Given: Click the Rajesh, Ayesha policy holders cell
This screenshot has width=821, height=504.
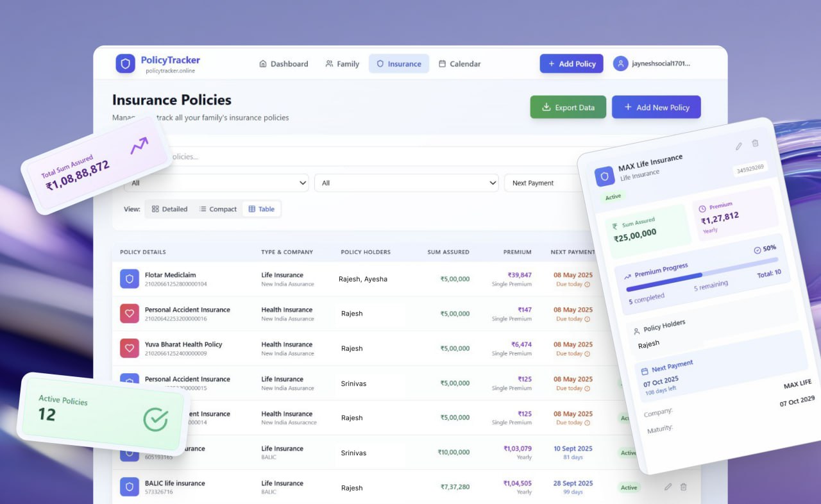Looking at the screenshot, I should pos(363,279).
